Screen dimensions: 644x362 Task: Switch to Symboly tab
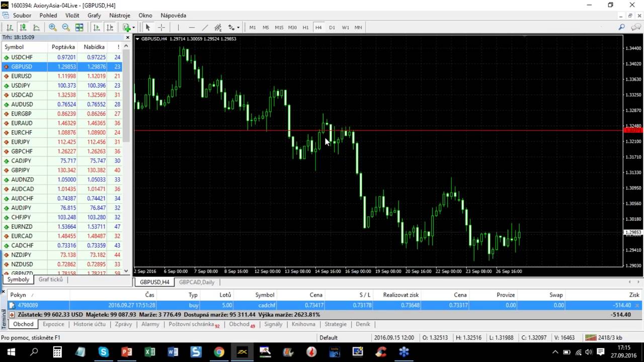coord(18,280)
